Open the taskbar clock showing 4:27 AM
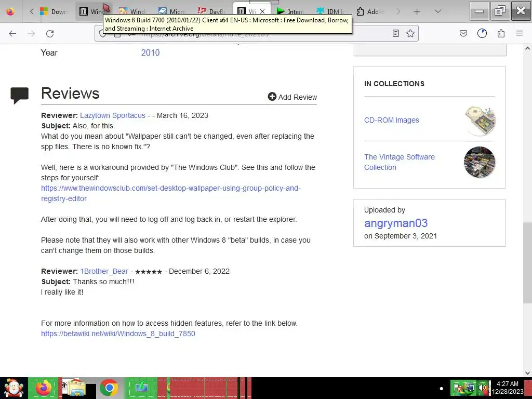 coord(508,388)
